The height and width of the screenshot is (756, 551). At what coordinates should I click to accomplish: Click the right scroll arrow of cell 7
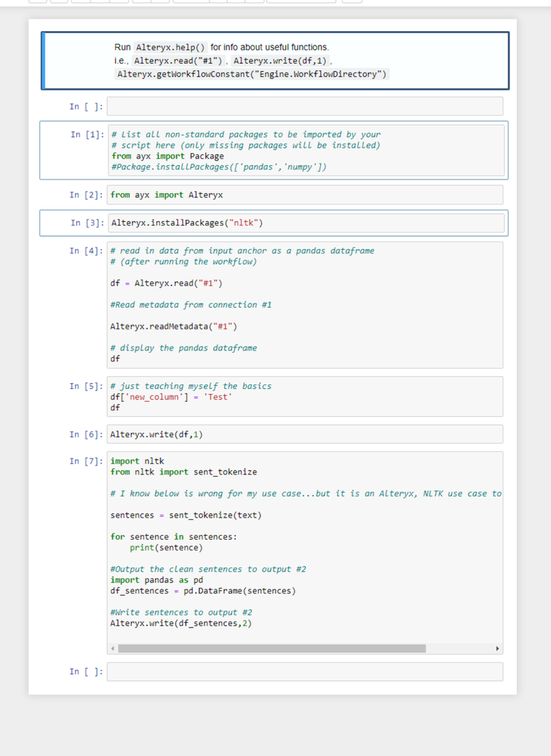coord(498,648)
